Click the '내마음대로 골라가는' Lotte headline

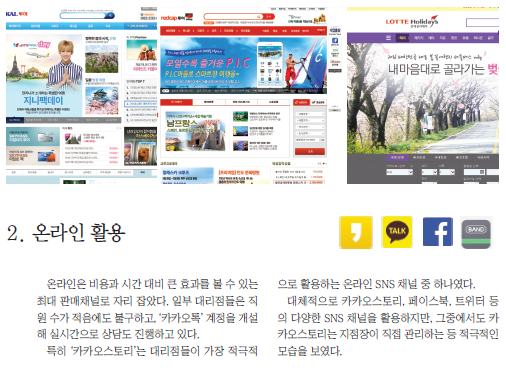(436, 69)
